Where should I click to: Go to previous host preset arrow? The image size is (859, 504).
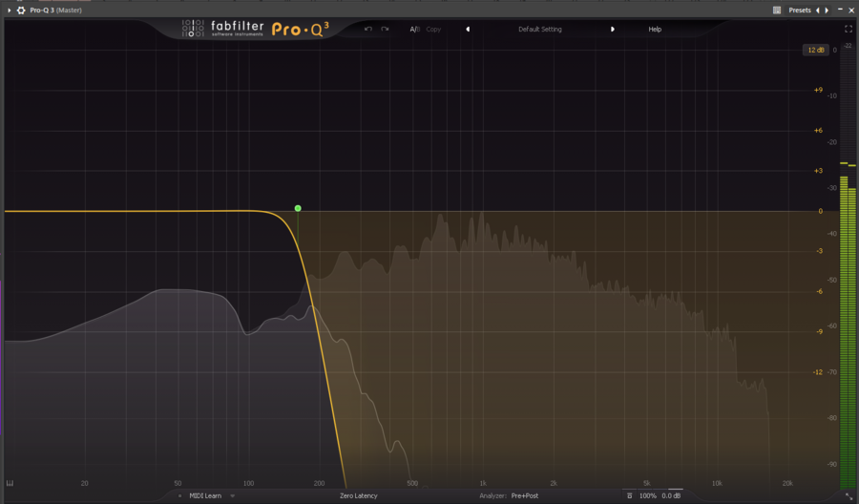click(x=818, y=10)
